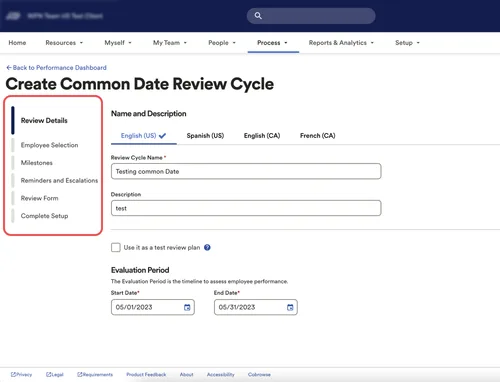Image resolution: width=500 pixels, height=382 pixels.
Task: Open the Product Feedback link
Action: tap(146, 374)
